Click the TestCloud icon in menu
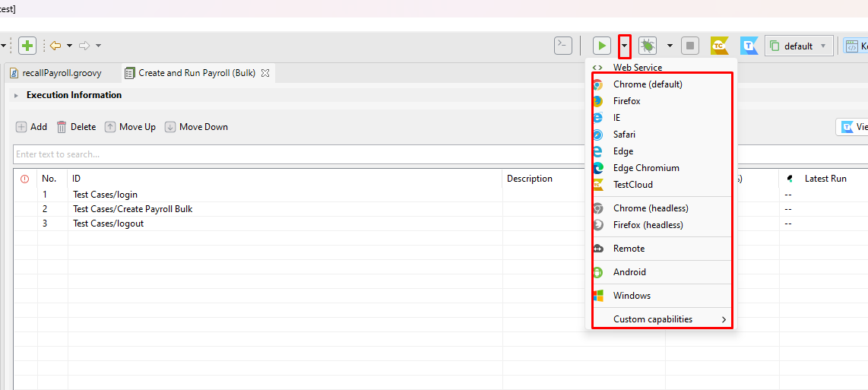868x390 pixels. [598, 185]
